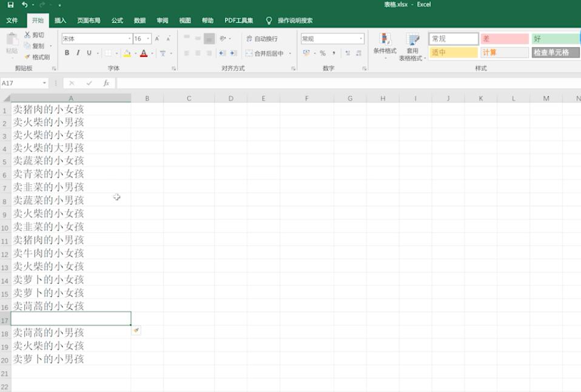Undo the last action
581x392 pixels.
[x=24, y=5]
